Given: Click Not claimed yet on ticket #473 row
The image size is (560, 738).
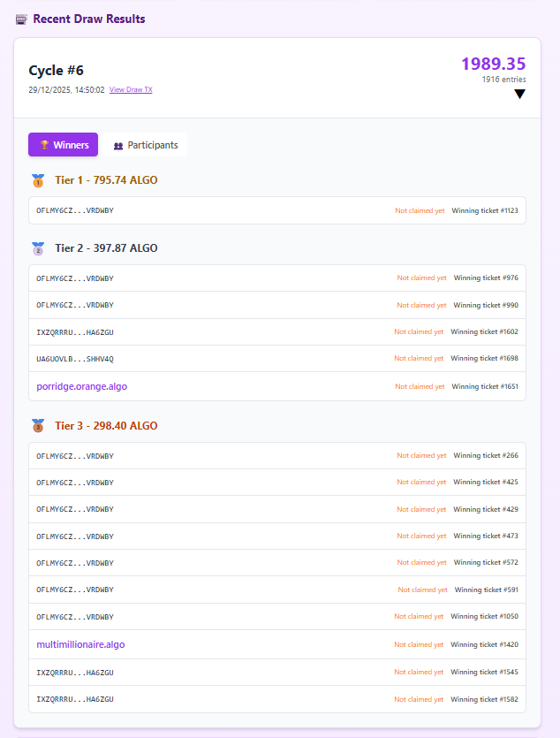Looking at the screenshot, I should click(421, 536).
